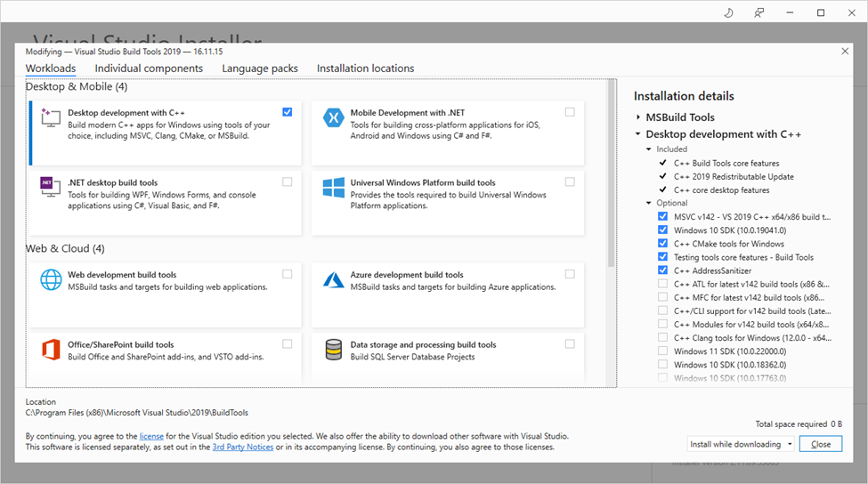Select C++ Build Tools core features row
868x484 pixels.
click(726, 163)
